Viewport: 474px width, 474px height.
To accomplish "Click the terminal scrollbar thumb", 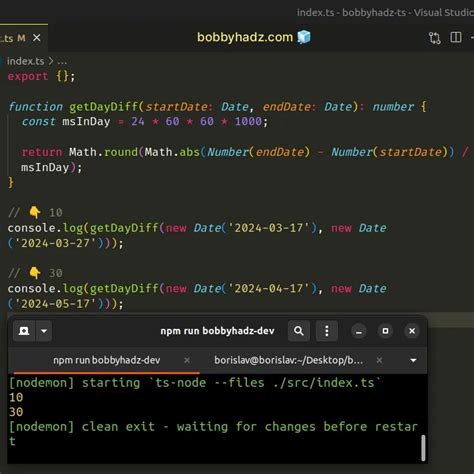I will (x=423, y=448).
